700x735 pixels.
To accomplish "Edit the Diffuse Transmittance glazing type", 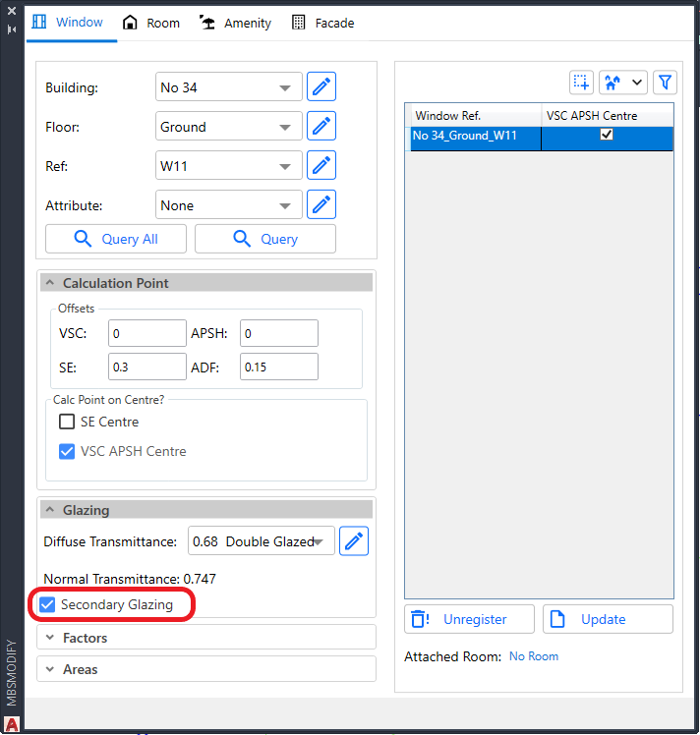I will [x=354, y=541].
